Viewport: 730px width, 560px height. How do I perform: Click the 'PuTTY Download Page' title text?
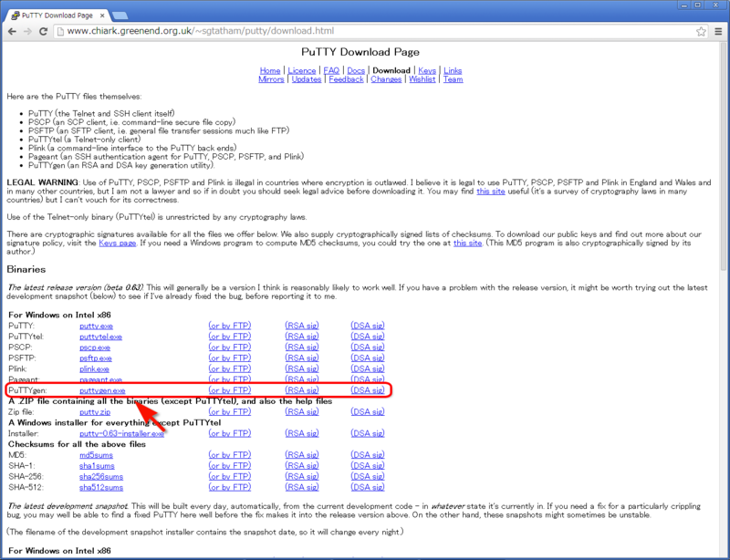point(360,52)
